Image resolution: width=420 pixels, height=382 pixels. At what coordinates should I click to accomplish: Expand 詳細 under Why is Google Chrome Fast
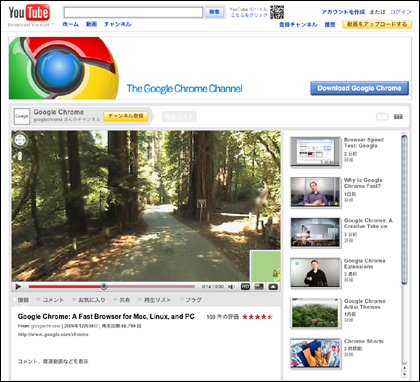pyautogui.click(x=349, y=200)
